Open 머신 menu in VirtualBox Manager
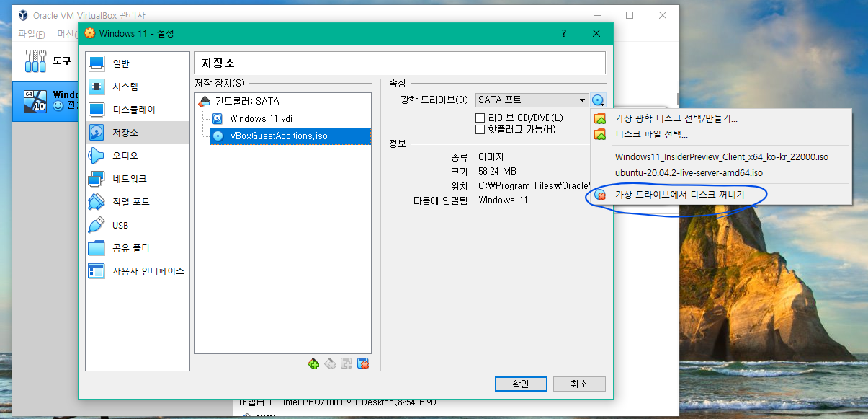 (x=66, y=34)
